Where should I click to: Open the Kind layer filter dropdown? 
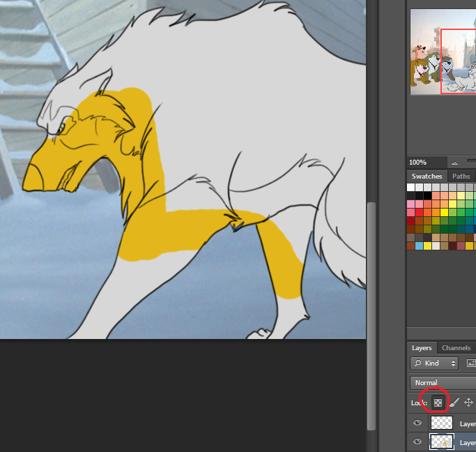click(434, 363)
